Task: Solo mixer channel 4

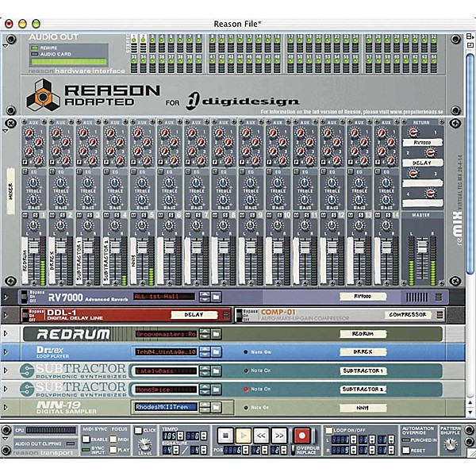Action: (117, 215)
